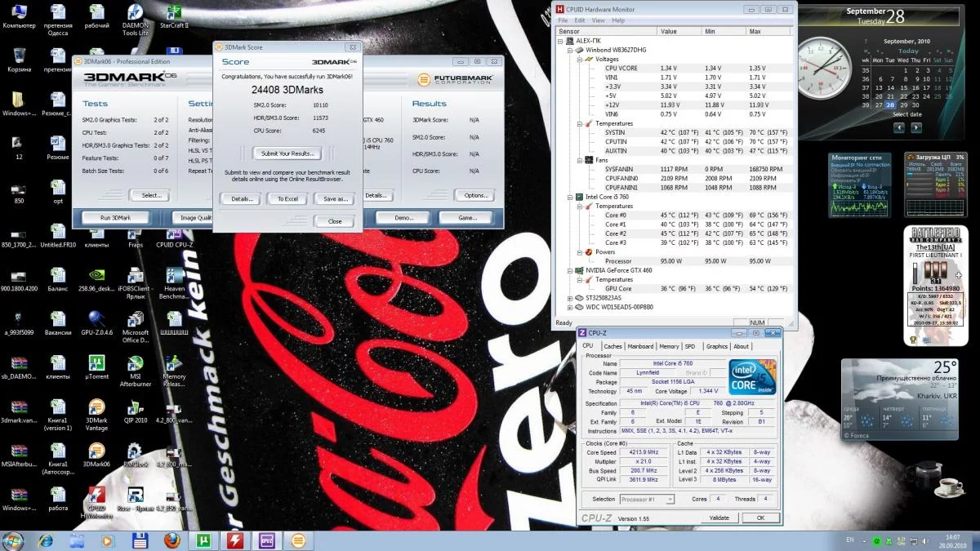Screen dimensions: 980x551
Task: Expand the ST3250823AS drive node
Action: [x=570, y=298]
